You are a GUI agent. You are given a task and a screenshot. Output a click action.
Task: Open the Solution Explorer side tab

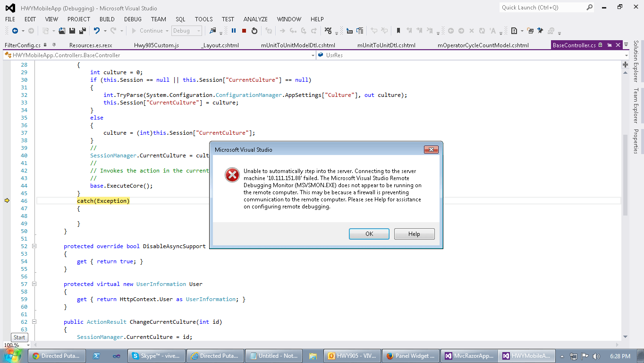click(x=636, y=61)
